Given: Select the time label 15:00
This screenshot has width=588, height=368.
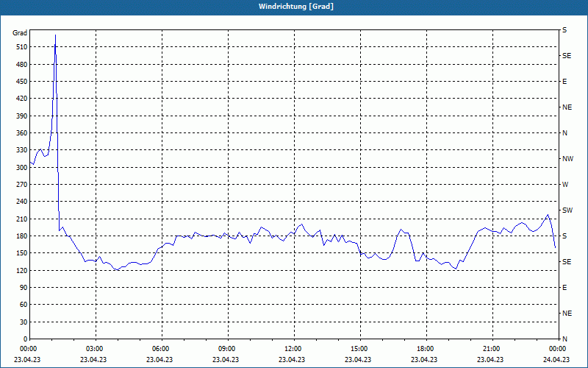Looking at the screenshot, I should 359,349.
